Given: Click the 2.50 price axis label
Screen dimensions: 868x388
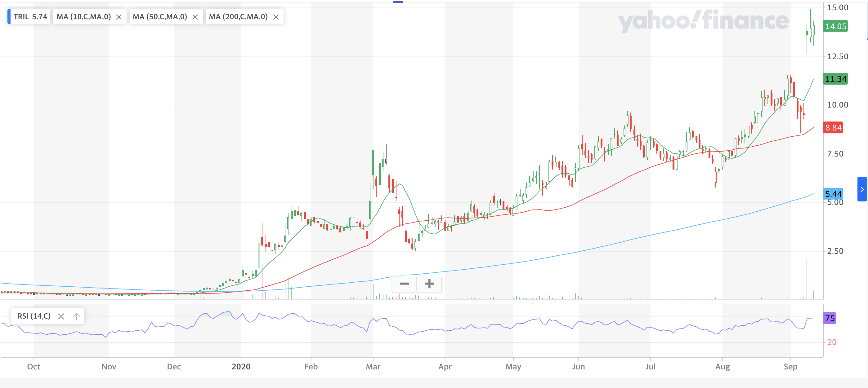Looking at the screenshot, I should (835, 251).
